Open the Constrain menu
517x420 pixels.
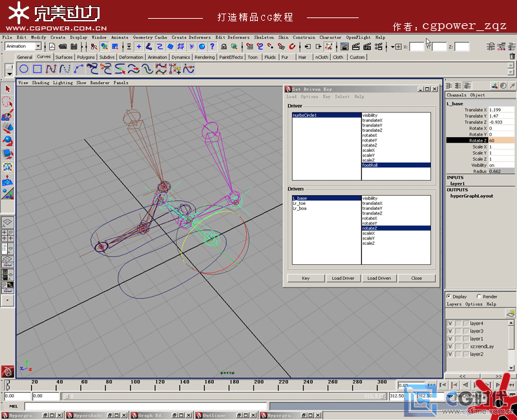click(x=304, y=37)
